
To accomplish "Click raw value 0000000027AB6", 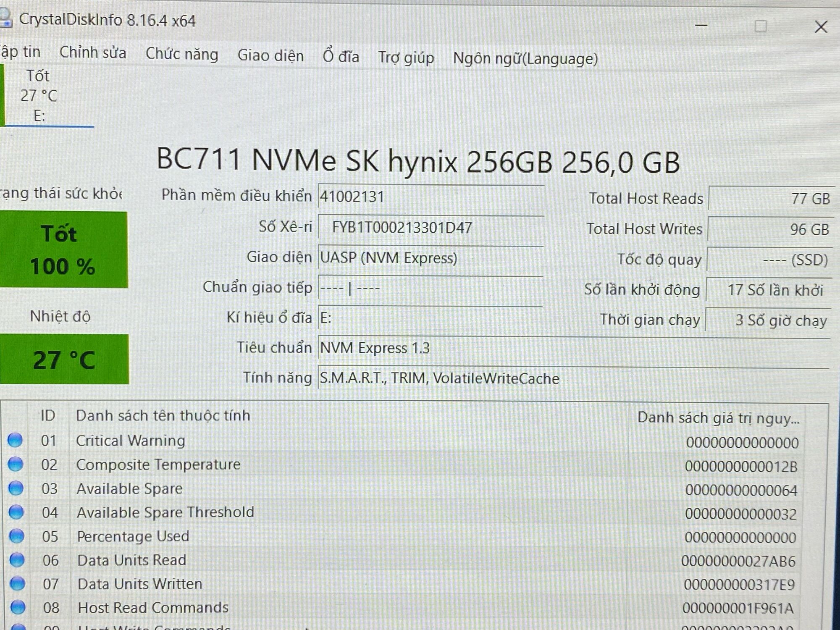I will 738,561.
